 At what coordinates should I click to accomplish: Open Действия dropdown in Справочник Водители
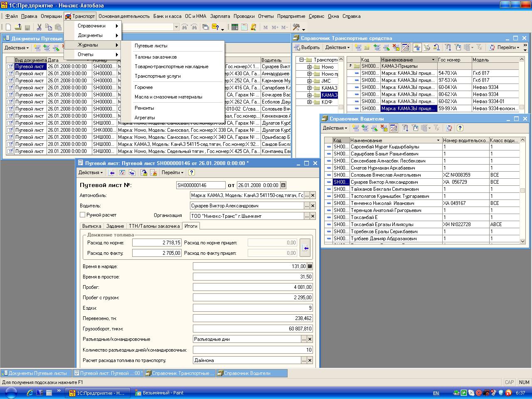pos(335,128)
